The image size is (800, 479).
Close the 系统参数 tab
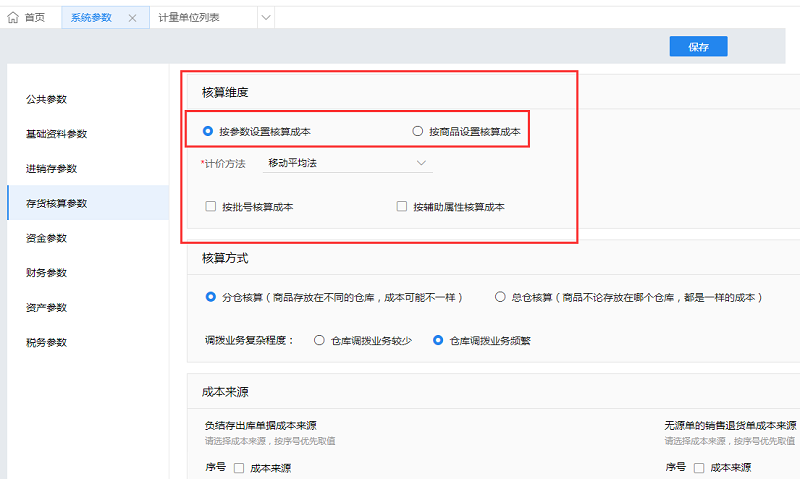point(133,18)
